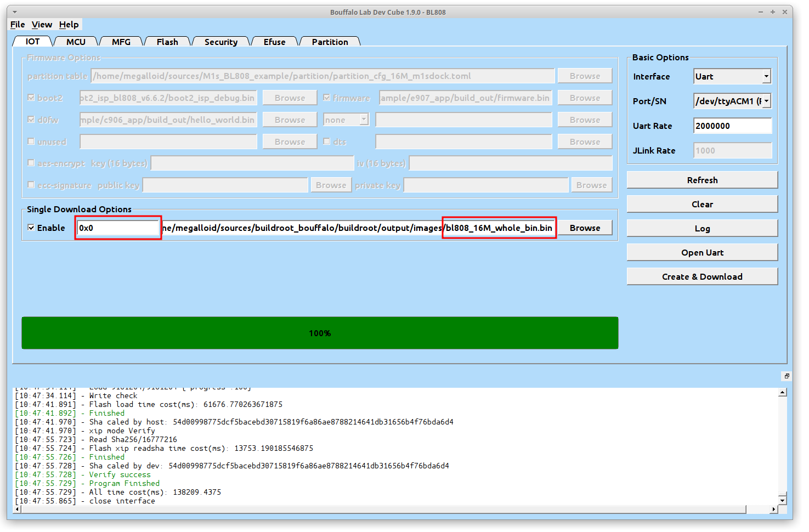This screenshot has height=532, width=809.
Task: Click the 0x0 address input field
Action: (118, 228)
